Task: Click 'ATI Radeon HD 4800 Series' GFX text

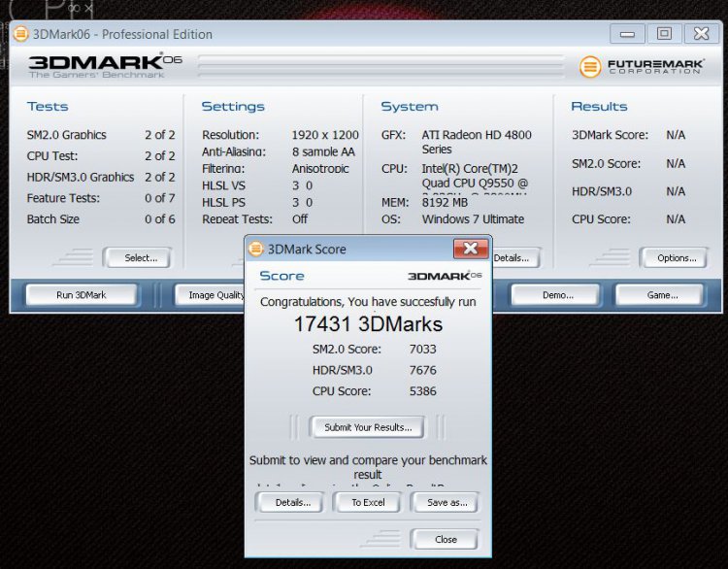Action: point(477,142)
